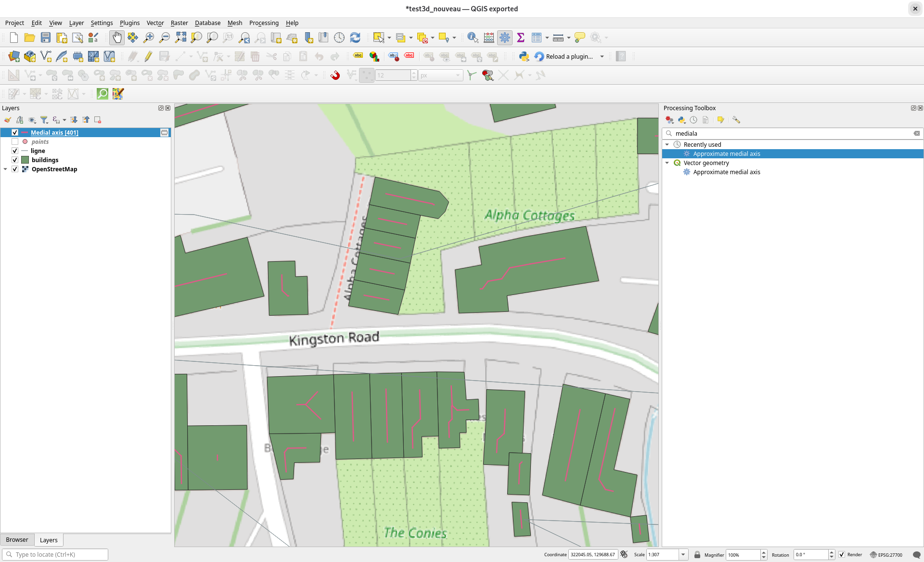The height and width of the screenshot is (562, 924).
Task: Click the Type to locate field
Action: pyautogui.click(x=55, y=554)
